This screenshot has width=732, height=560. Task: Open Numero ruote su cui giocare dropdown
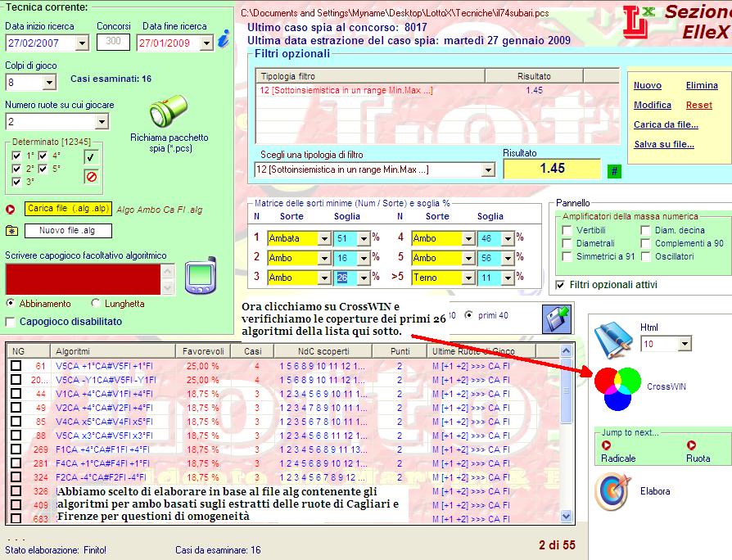tap(102, 122)
